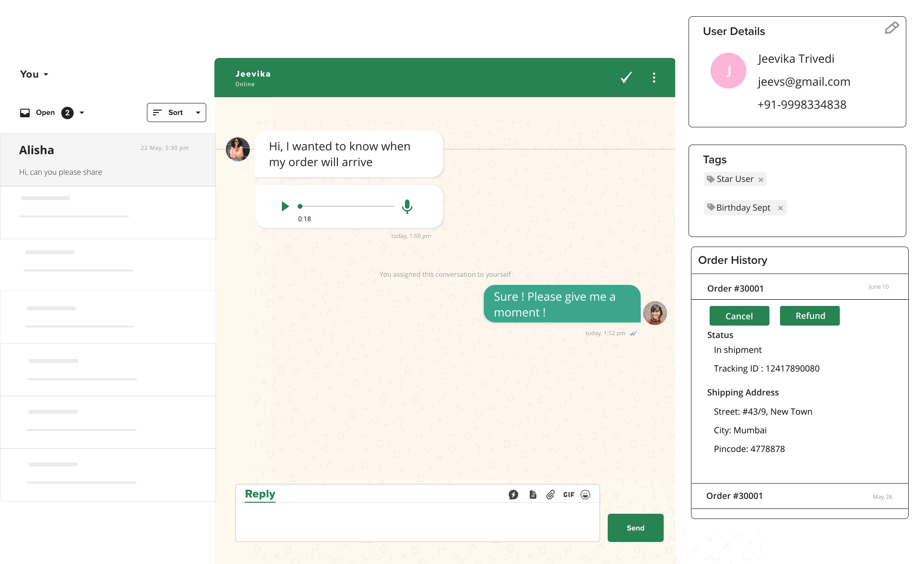Collapse Order #30001 dated June 10
This screenshot has width=924, height=564.
pyautogui.click(x=800, y=287)
